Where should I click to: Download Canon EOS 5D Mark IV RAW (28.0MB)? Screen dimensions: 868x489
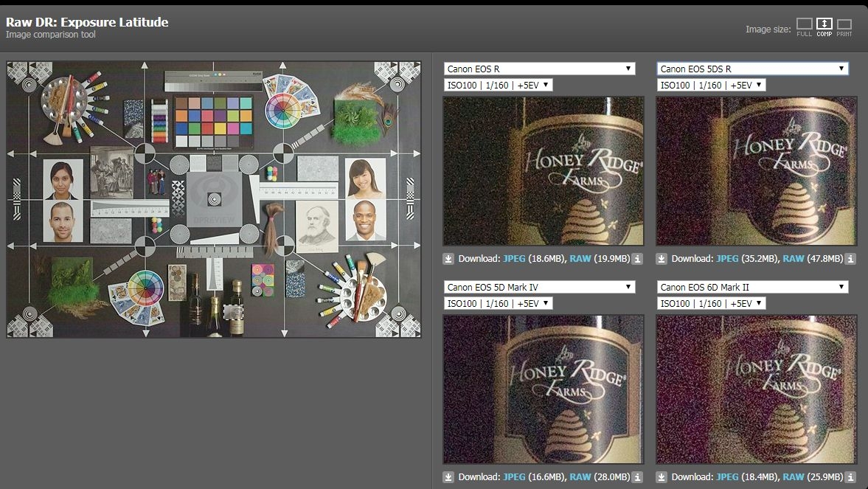[x=580, y=476]
